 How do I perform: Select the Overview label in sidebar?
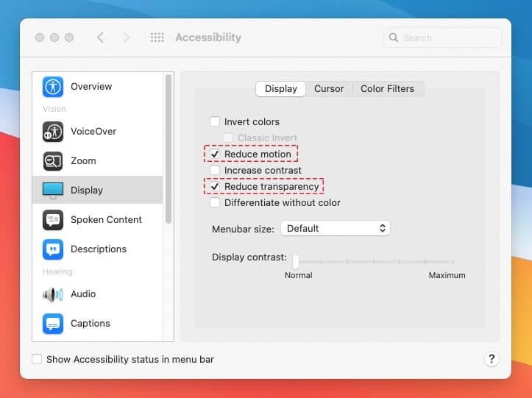tap(91, 87)
